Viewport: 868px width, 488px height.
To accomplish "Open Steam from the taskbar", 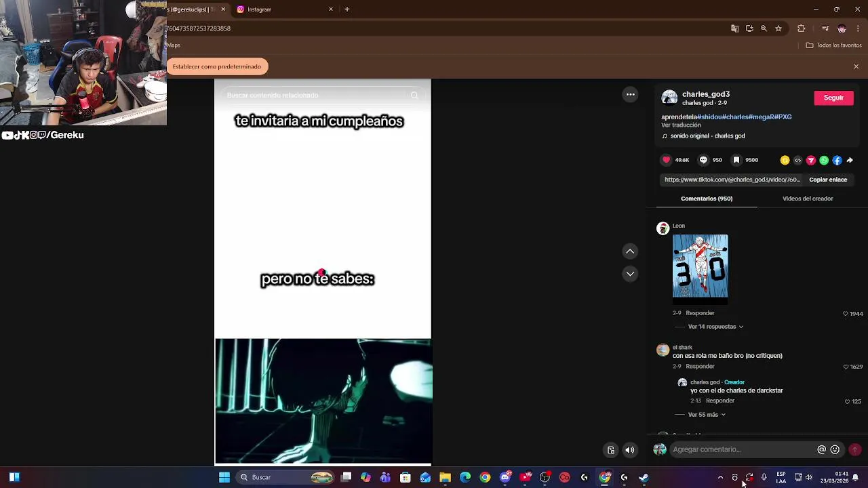I will pyautogui.click(x=644, y=477).
